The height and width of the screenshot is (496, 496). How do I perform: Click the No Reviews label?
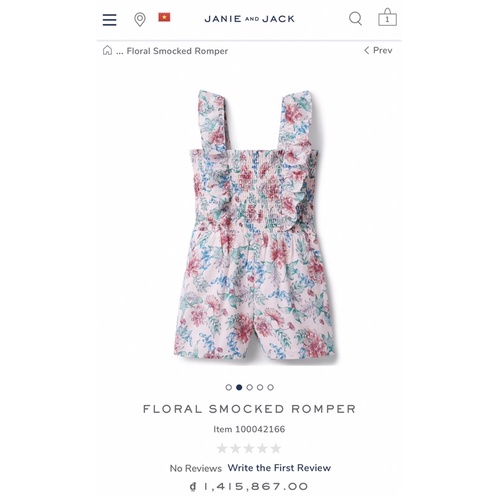click(x=196, y=468)
